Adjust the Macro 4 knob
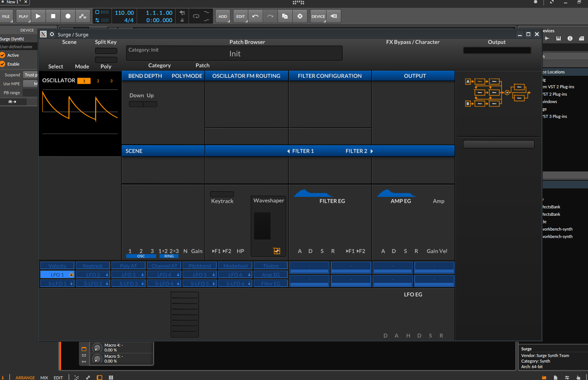Image resolution: width=588 pixels, height=380 pixels. tap(97, 348)
